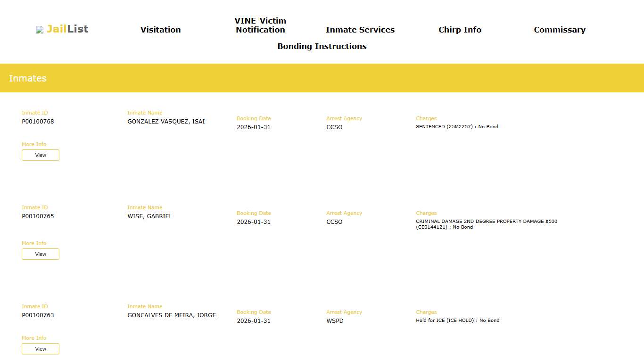Screen dimensions: 644x362
Task: Open the Commissary link
Action: pos(559,30)
